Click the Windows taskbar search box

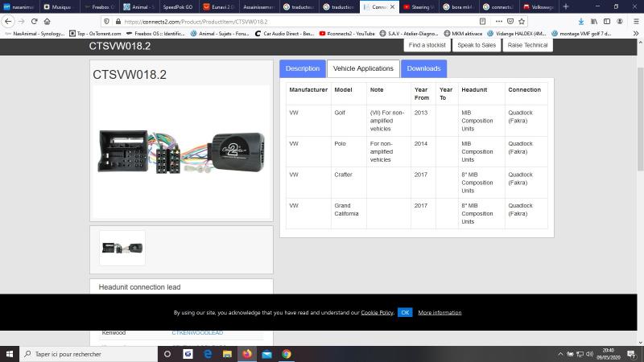tap(89, 354)
